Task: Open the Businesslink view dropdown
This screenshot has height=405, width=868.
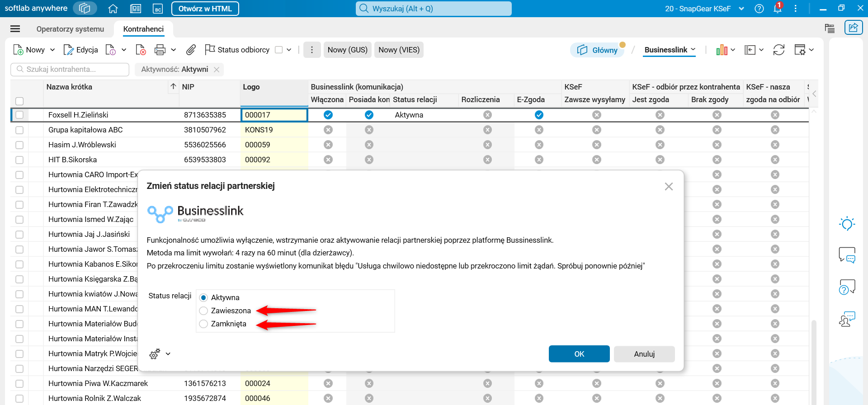Action: [670, 50]
